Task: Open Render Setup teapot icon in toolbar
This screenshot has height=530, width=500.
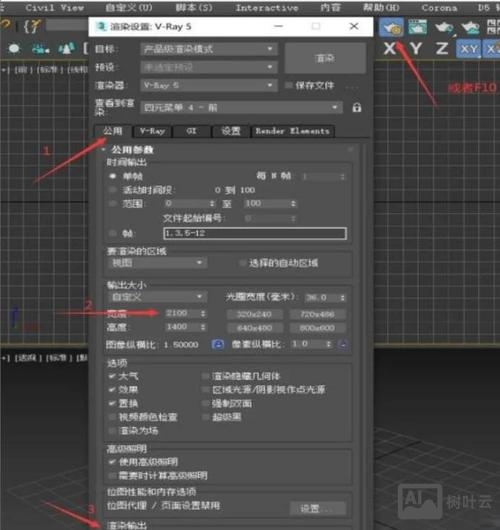Action: pyautogui.click(x=391, y=27)
